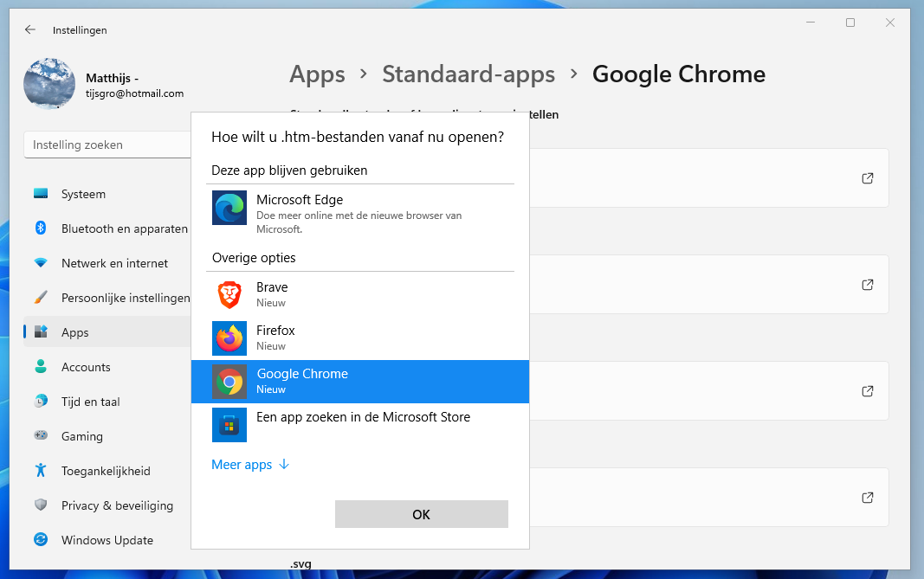Focus the Instelling zoeken search field
This screenshot has width=924, height=579.
108,145
